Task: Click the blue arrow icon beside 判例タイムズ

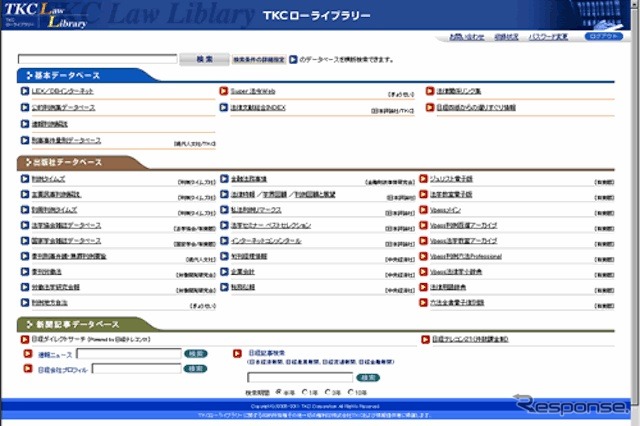Action: coord(25,179)
